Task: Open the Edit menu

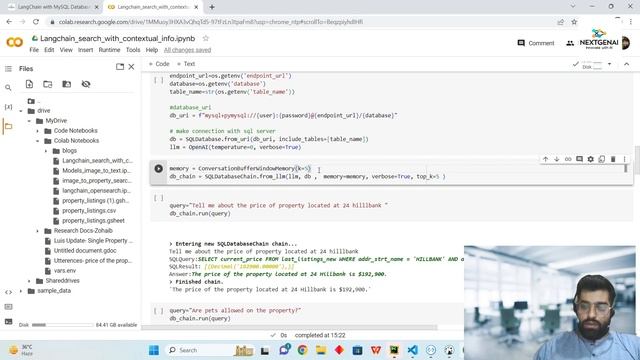Action: coord(49,50)
